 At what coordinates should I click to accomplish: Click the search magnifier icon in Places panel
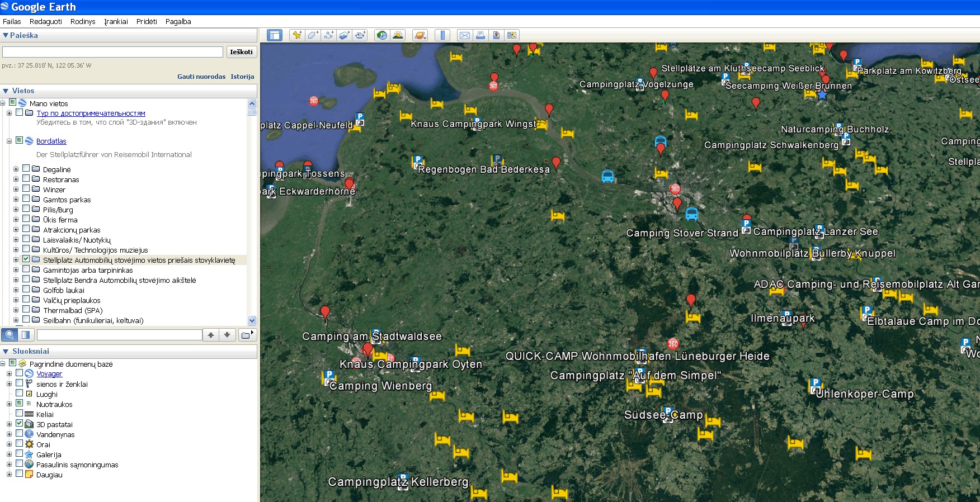click(10, 335)
